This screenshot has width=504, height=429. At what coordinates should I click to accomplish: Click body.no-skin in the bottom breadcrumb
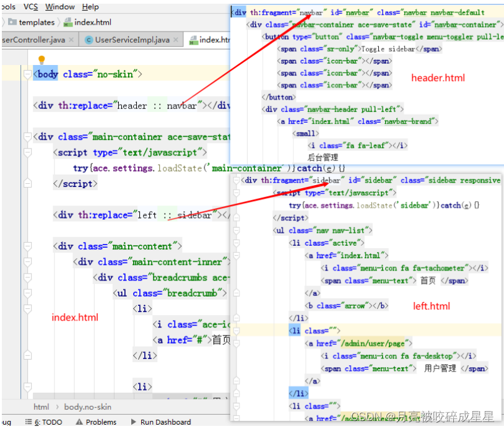point(88,407)
